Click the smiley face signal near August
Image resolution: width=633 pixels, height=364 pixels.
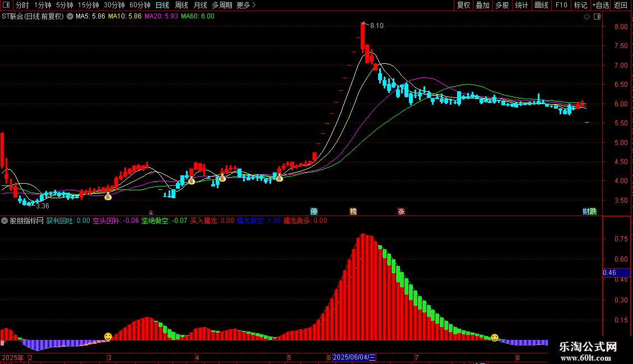click(x=495, y=337)
